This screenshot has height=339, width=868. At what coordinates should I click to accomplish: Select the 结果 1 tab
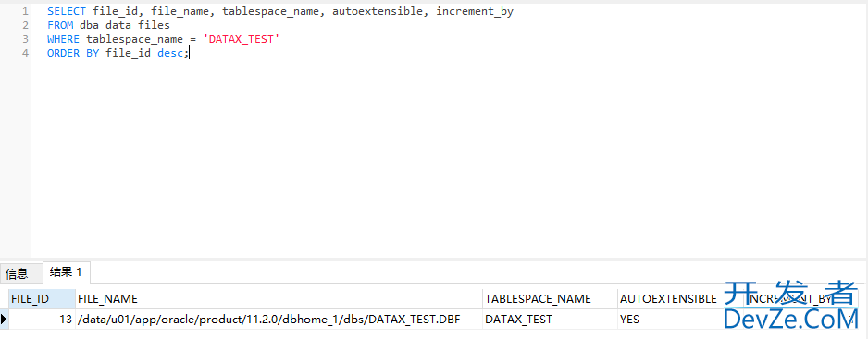pos(66,272)
